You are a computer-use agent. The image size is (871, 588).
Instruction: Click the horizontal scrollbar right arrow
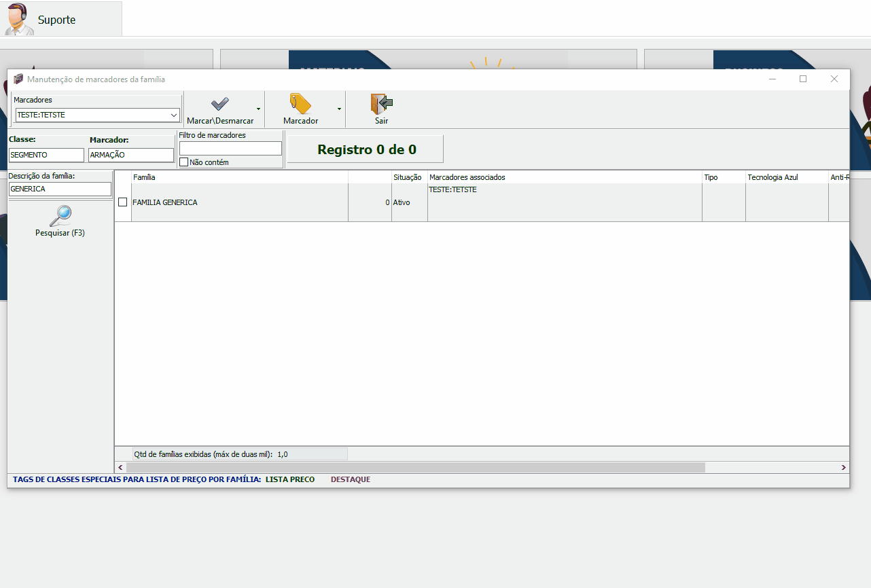pyautogui.click(x=843, y=467)
